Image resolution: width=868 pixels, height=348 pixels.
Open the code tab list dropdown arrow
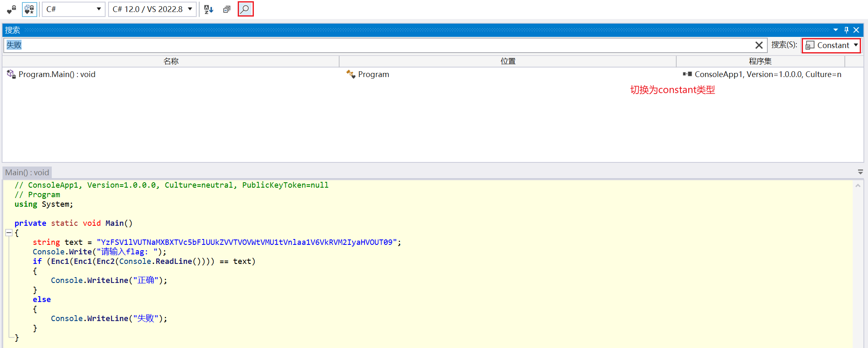pos(860,172)
